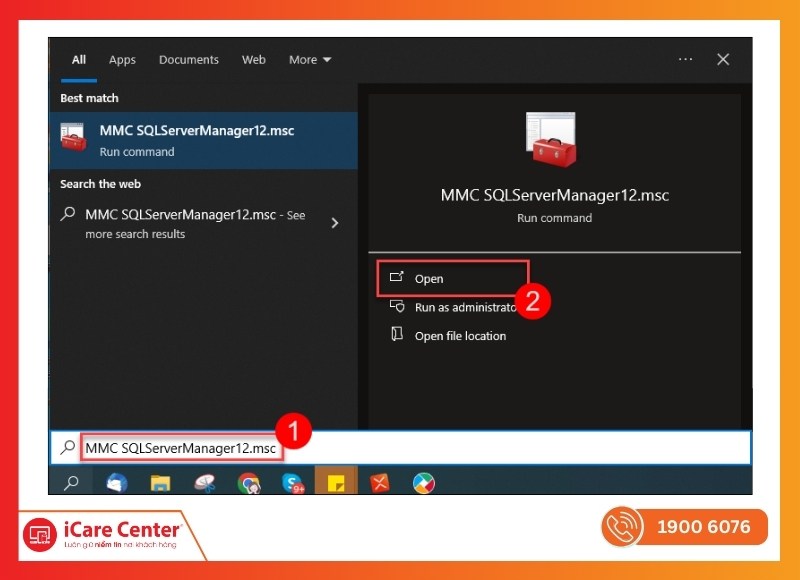Viewport: 800px width, 580px height.
Task: Click the MMC SQLServerManager12.msc title in preview pane
Action: (x=555, y=195)
